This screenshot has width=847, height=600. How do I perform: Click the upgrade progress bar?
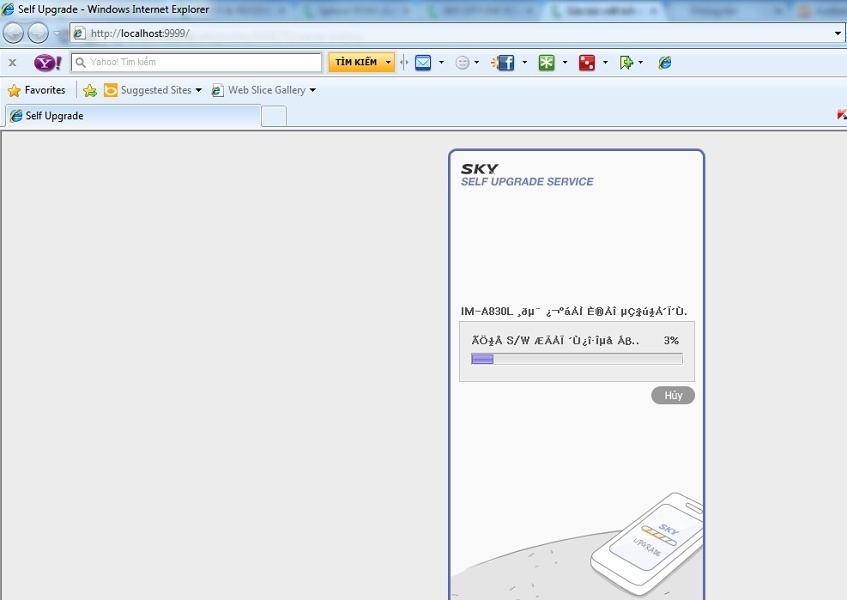coord(576,359)
